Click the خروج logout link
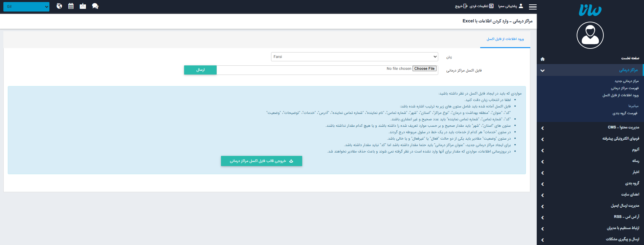 [x=461, y=6]
